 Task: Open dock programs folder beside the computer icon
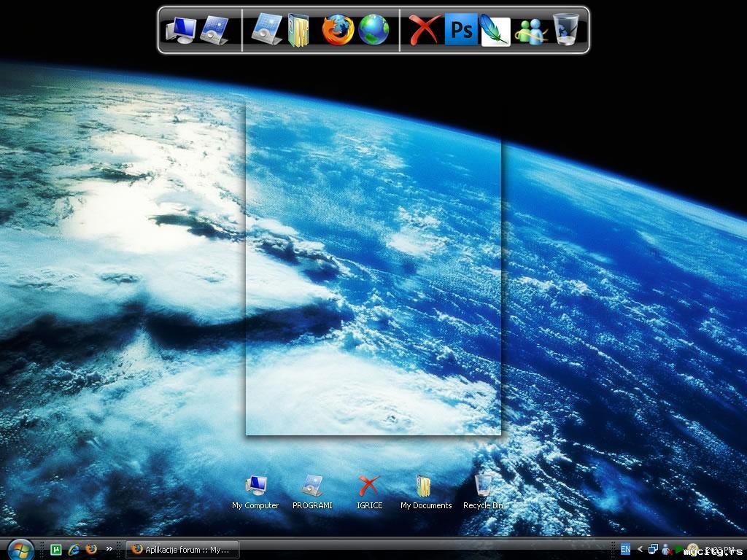pyautogui.click(x=214, y=30)
